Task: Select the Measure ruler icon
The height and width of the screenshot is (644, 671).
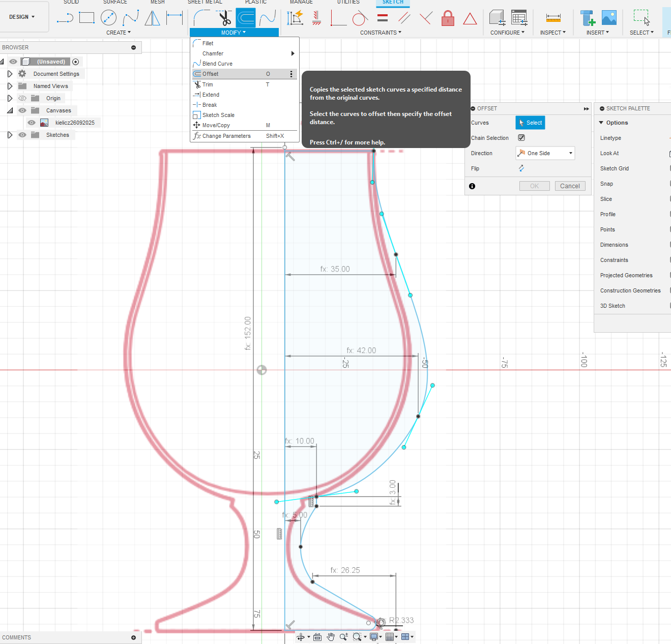Action: [x=553, y=18]
